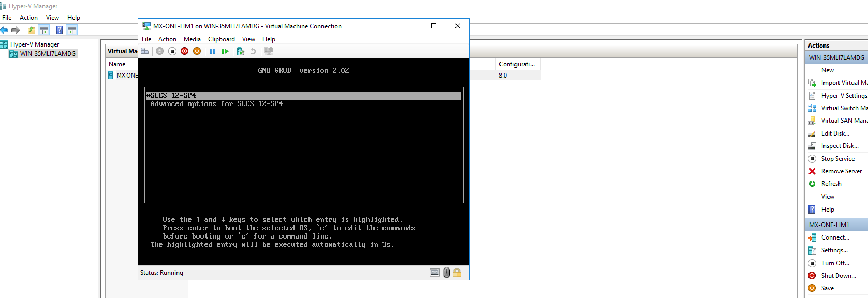
Task: Open the Clipboard menu in VM Connection
Action: point(221,39)
